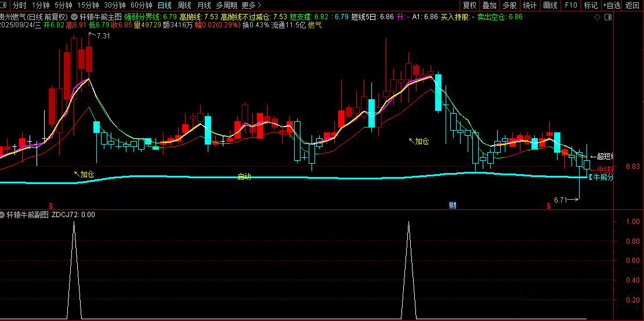Image resolution: width=644 pixels, height=321 pixels.
Task: Click the 买入持股 indicator label
Action: click(x=458, y=17)
